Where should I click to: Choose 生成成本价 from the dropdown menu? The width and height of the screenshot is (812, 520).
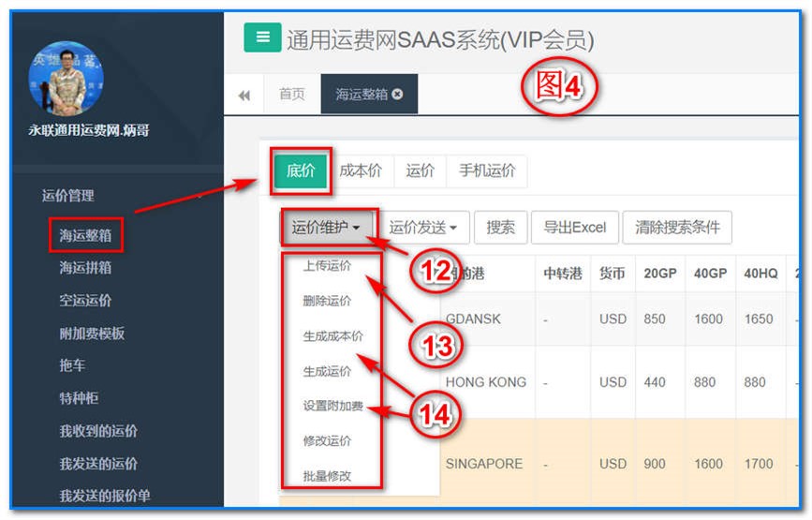(x=333, y=336)
